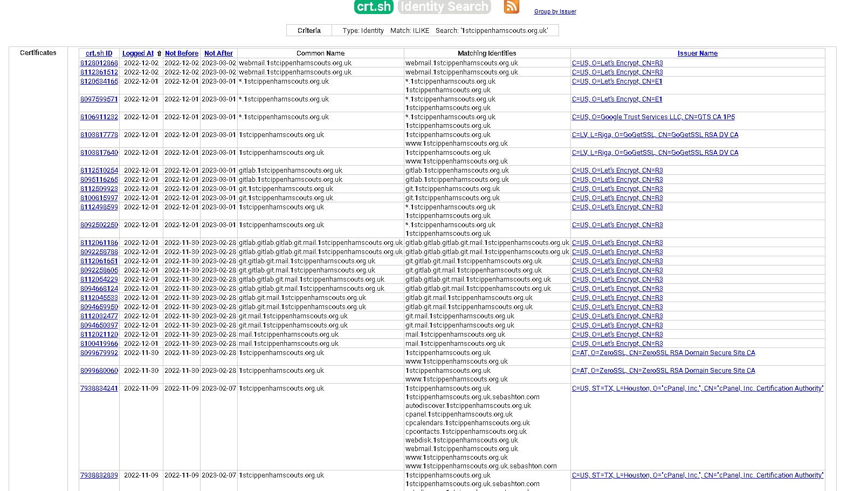Open certificate ID 8099679992

(x=99, y=353)
